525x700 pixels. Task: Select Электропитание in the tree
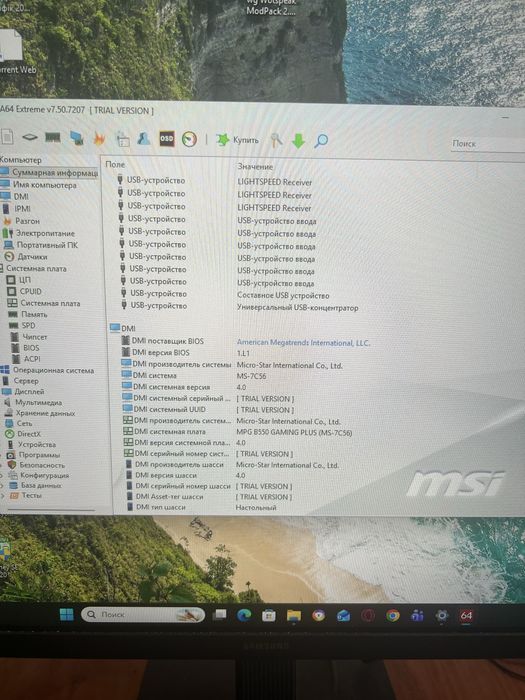[45, 233]
